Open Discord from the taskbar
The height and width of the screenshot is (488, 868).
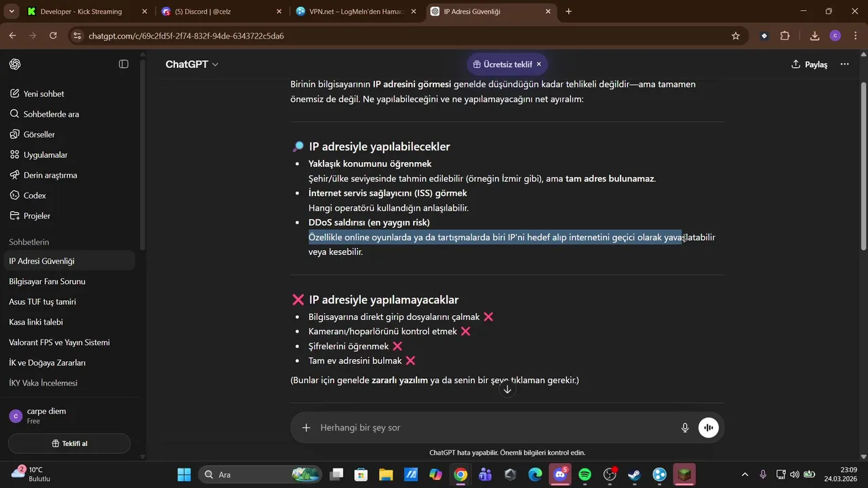tap(560, 474)
